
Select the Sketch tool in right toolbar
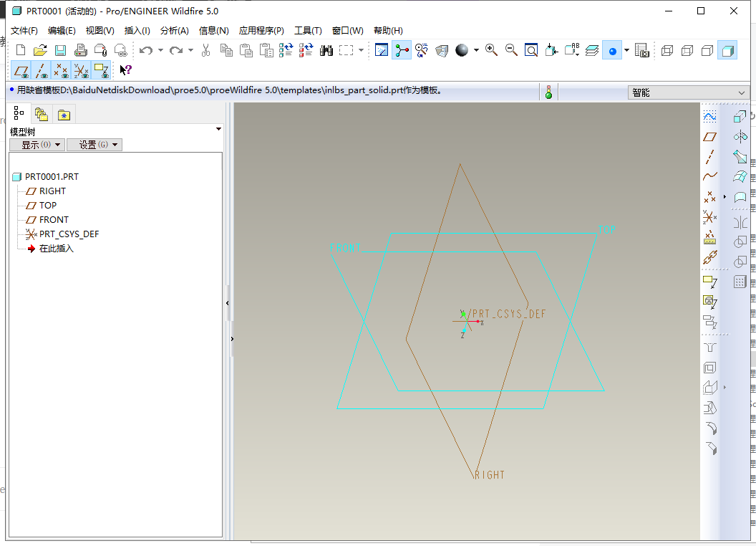[x=709, y=116]
